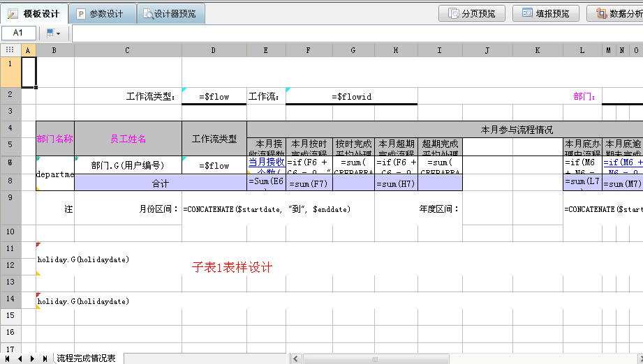Select the red 子表1表样设计 text
The width and height of the screenshot is (643, 364).
pyautogui.click(x=232, y=267)
